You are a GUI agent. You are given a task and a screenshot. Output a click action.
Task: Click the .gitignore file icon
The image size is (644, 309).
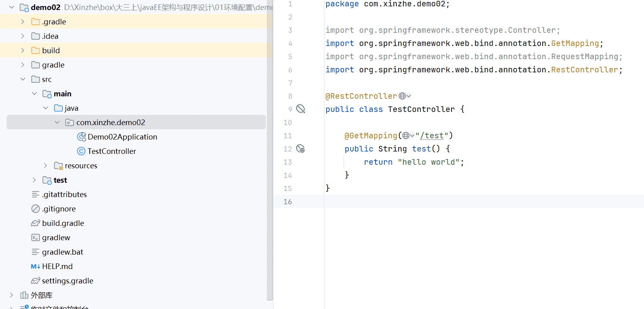point(36,209)
